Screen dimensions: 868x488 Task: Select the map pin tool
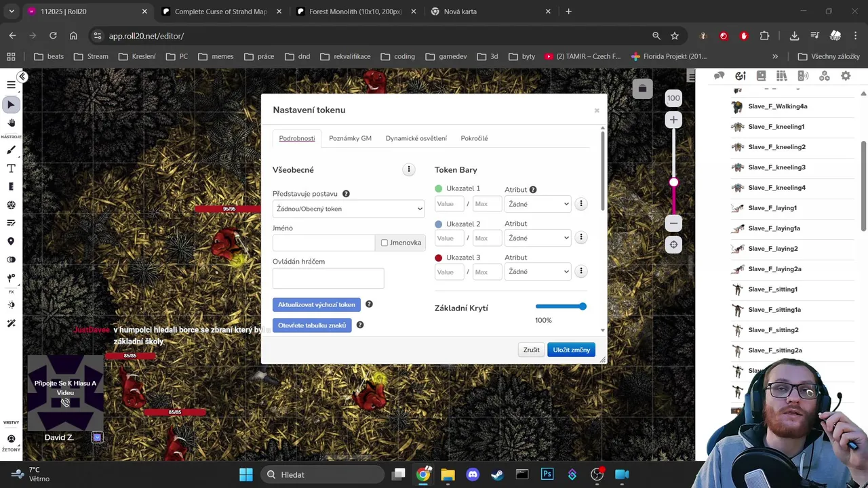11,241
